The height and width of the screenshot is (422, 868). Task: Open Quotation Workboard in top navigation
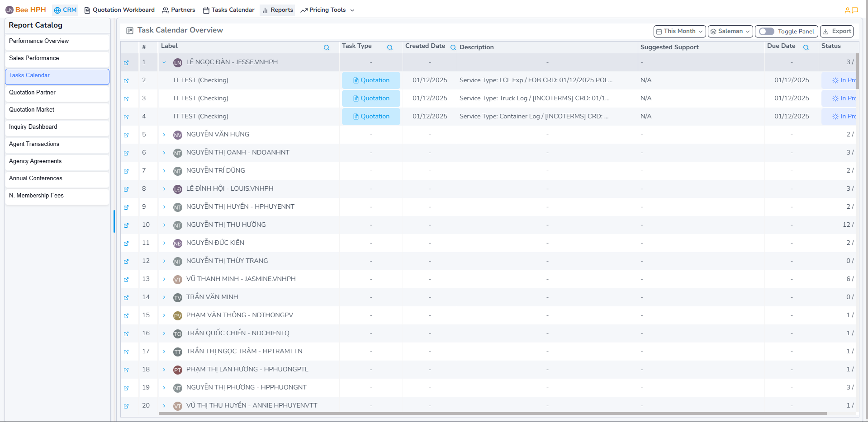click(x=119, y=10)
